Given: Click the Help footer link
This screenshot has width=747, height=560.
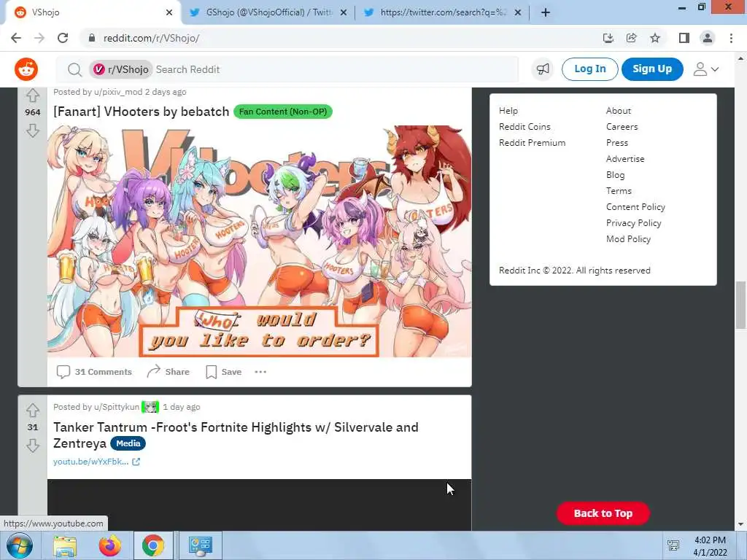Looking at the screenshot, I should pyautogui.click(x=508, y=111).
